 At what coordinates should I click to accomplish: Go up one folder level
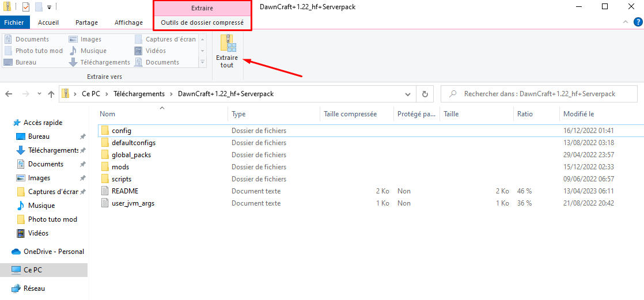(x=51, y=94)
